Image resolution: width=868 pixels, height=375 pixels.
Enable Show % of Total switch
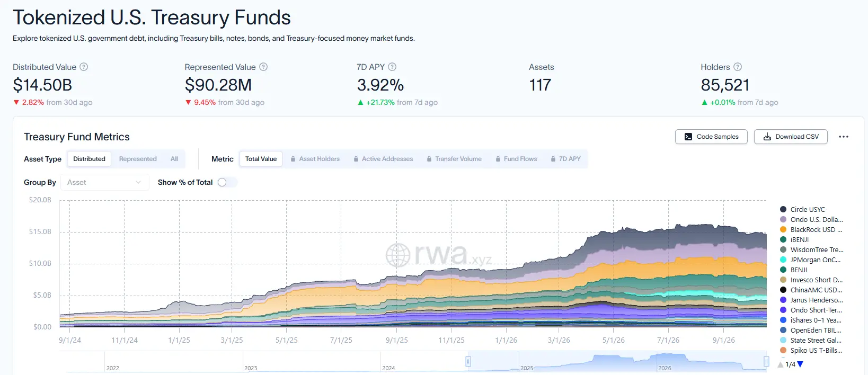click(227, 182)
